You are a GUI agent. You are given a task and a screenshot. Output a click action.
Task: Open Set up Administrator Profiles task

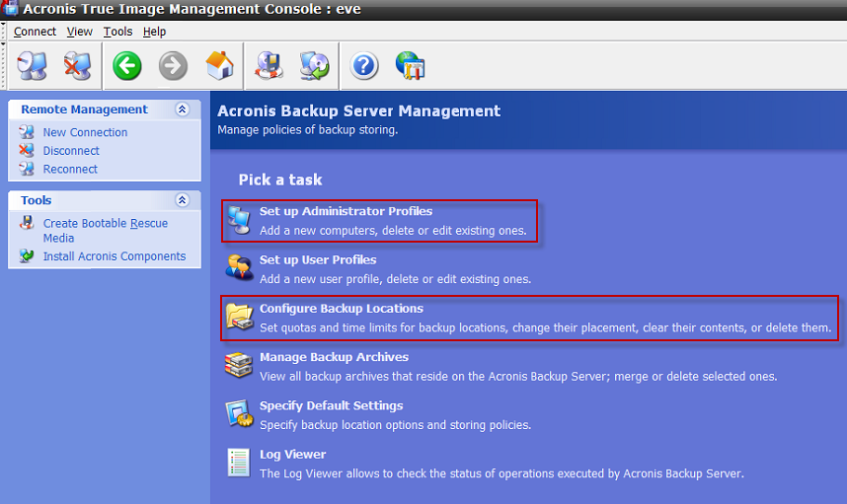(346, 211)
